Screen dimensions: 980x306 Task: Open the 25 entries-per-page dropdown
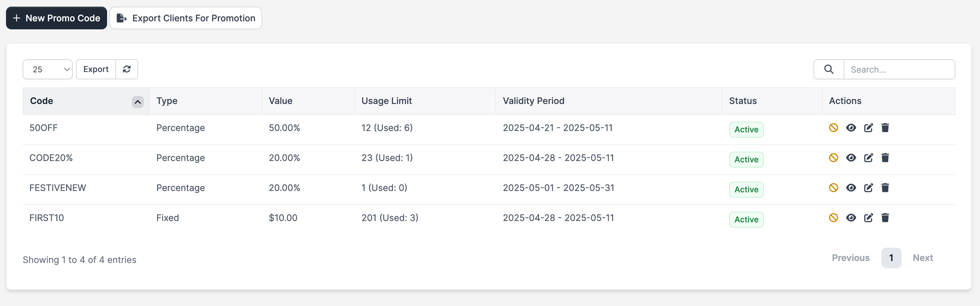pos(48,69)
